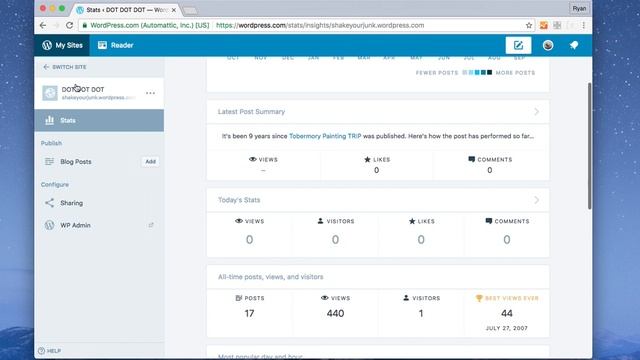Viewport: 640px width, 360px height.
Task: Click the Add button next to Blog Posts
Action: (x=150, y=162)
